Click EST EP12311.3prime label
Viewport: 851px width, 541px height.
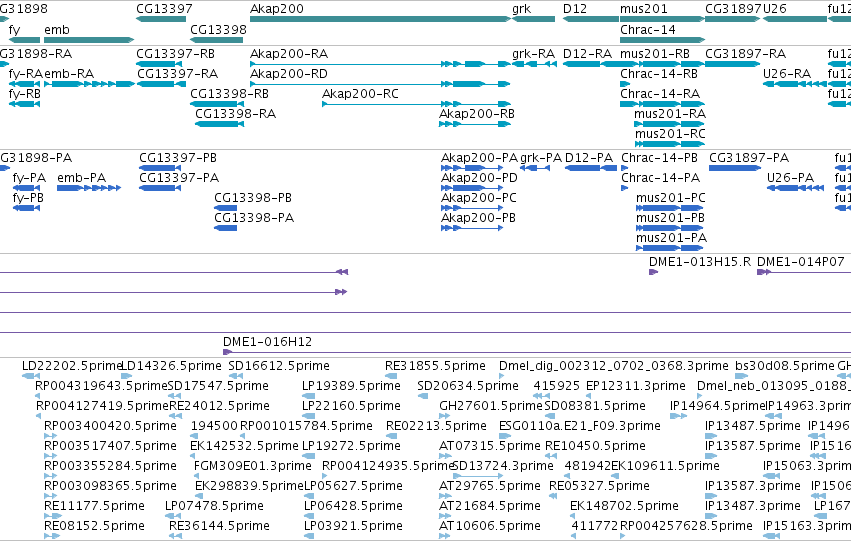[x=636, y=386]
